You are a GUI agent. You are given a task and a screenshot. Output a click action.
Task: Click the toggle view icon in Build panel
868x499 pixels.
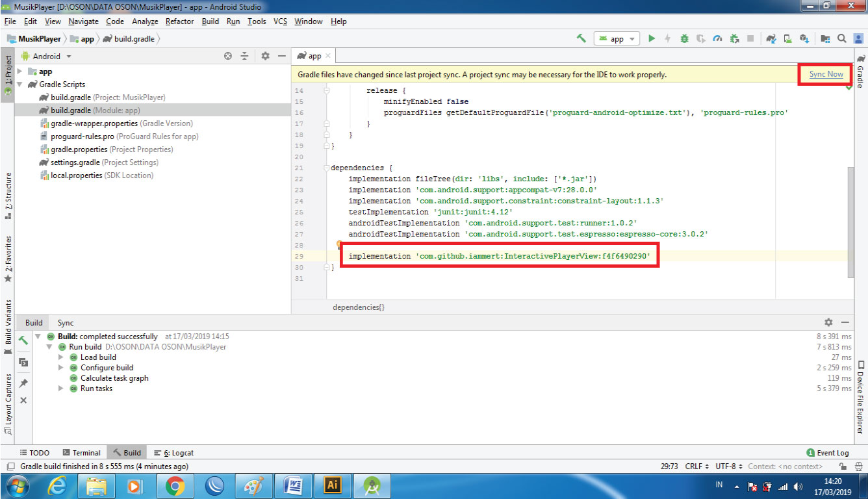(23, 362)
